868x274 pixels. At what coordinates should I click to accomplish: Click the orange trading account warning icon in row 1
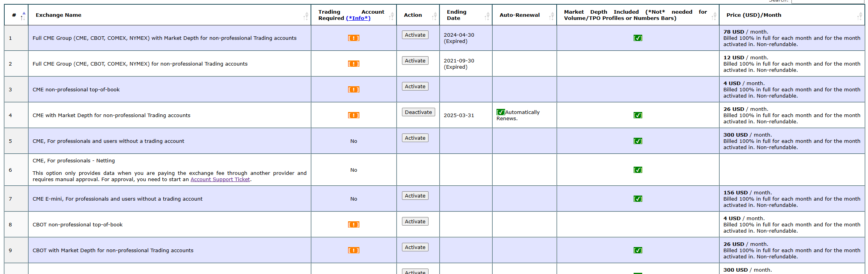[x=354, y=38]
